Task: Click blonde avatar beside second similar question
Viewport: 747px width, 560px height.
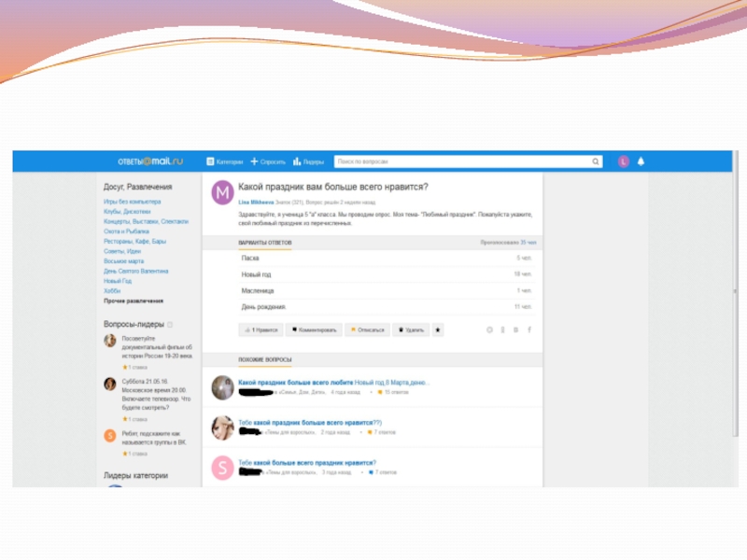Action: (222, 427)
